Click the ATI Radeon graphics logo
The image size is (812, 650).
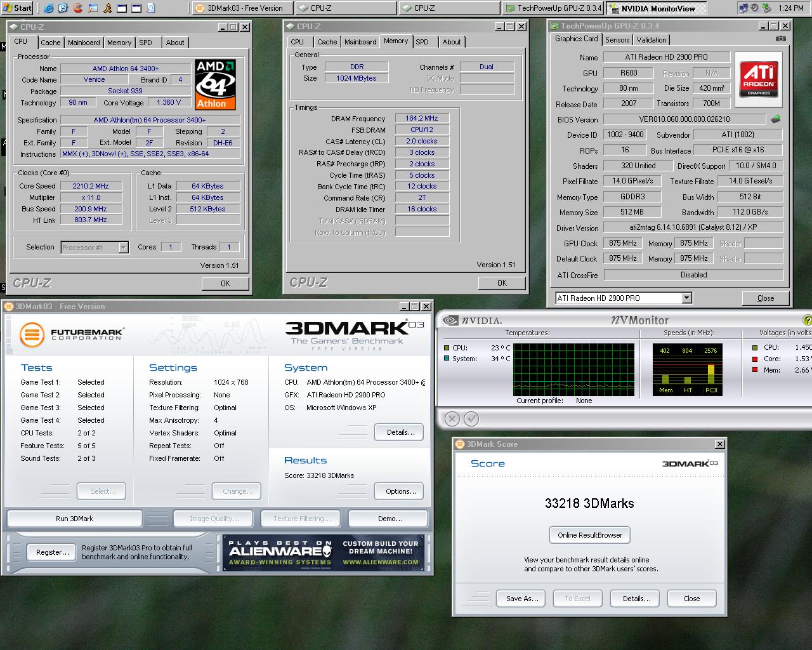758,79
